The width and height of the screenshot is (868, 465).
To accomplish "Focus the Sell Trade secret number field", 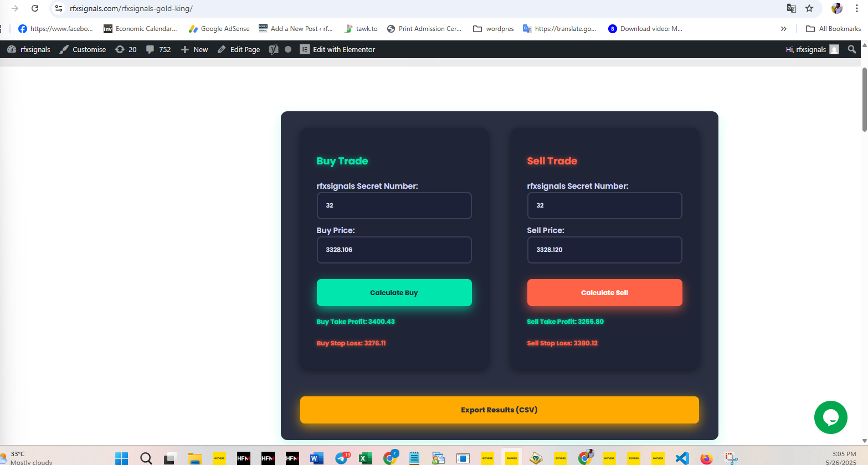I will tap(605, 205).
